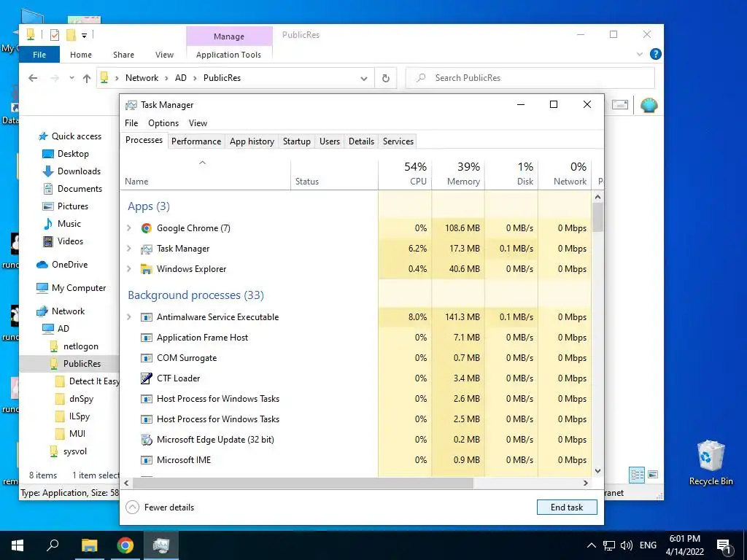This screenshot has height=560, width=747.
Task: Click the properties checkmark quick access icon
Action: [55, 35]
